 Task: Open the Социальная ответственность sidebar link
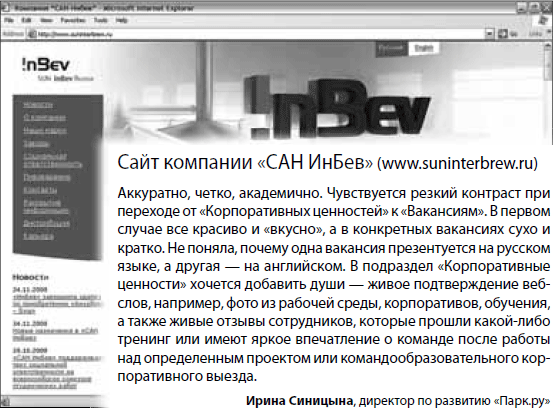(53, 160)
